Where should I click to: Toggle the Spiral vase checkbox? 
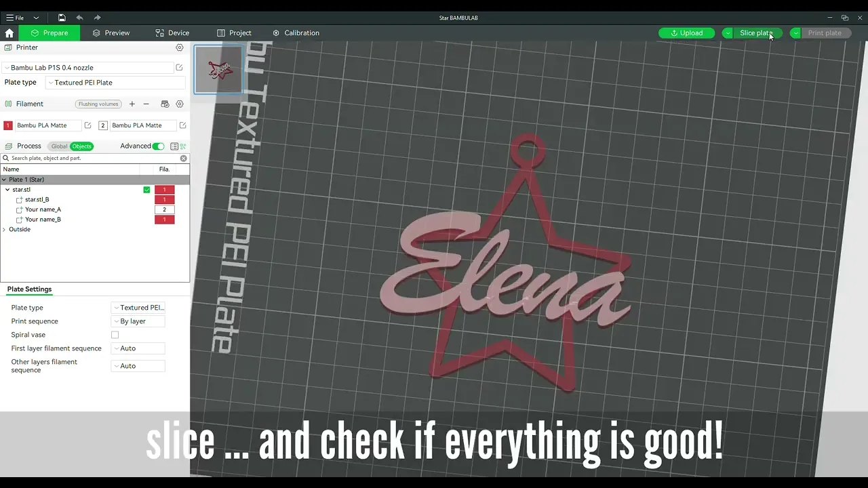click(x=115, y=335)
